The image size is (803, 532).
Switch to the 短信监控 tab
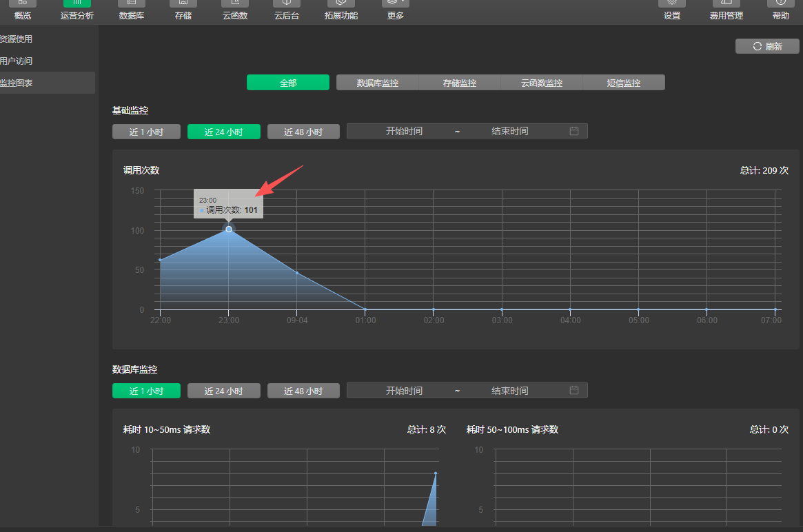pyautogui.click(x=624, y=83)
